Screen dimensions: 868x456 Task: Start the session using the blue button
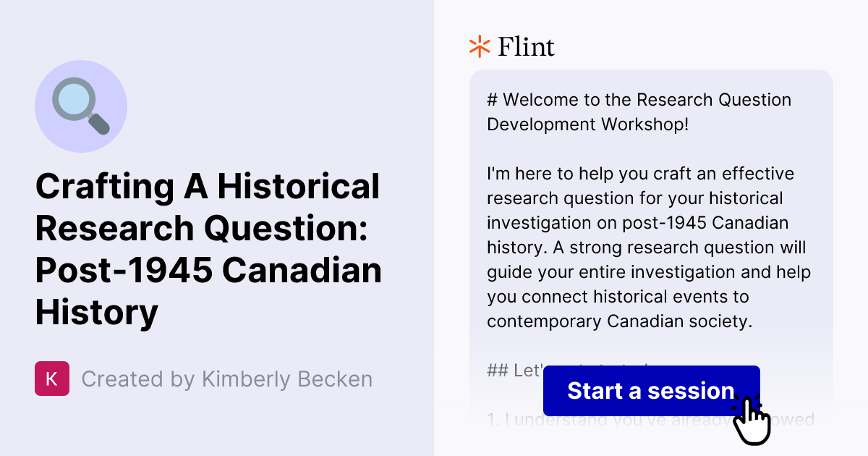click(x=650, y=391)
